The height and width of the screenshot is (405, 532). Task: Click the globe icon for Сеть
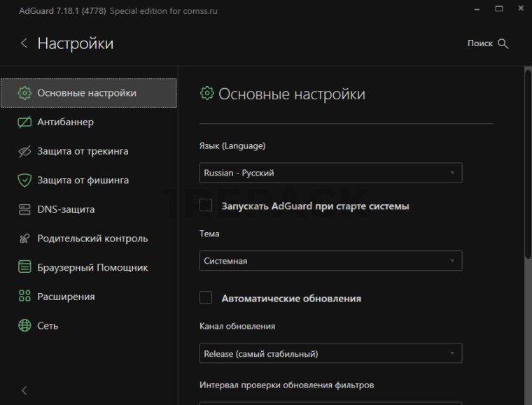click(24, 325)
